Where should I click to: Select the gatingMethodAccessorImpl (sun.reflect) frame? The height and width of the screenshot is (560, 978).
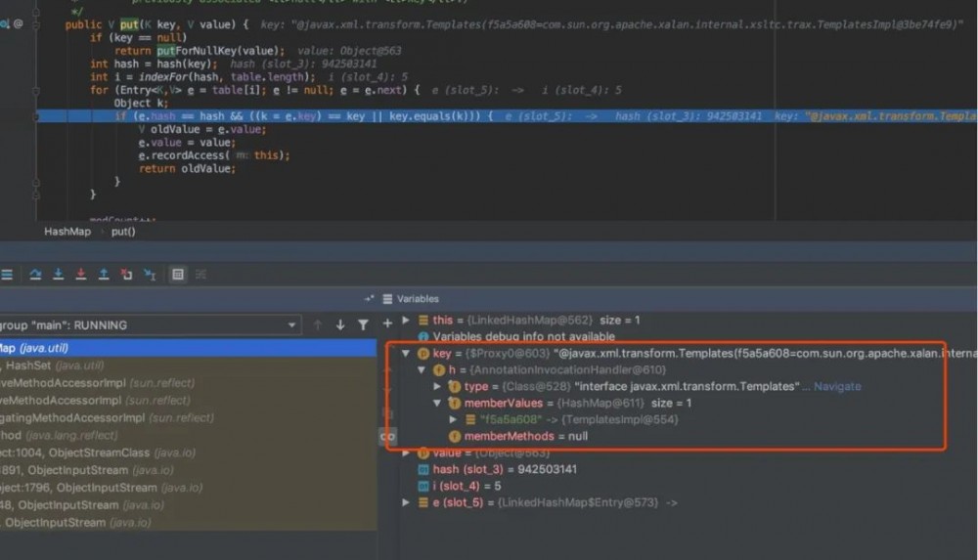tap(189, 418)
